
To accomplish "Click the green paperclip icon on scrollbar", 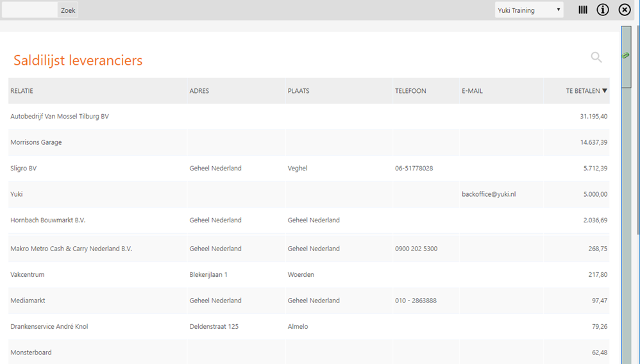I will [625, 56].
